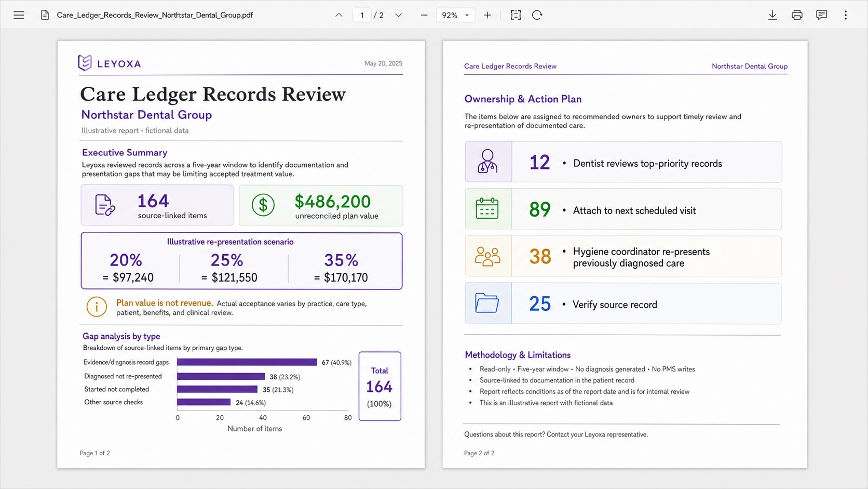Click 'Plan value is not revenue.' text

[x=165, y=303]
